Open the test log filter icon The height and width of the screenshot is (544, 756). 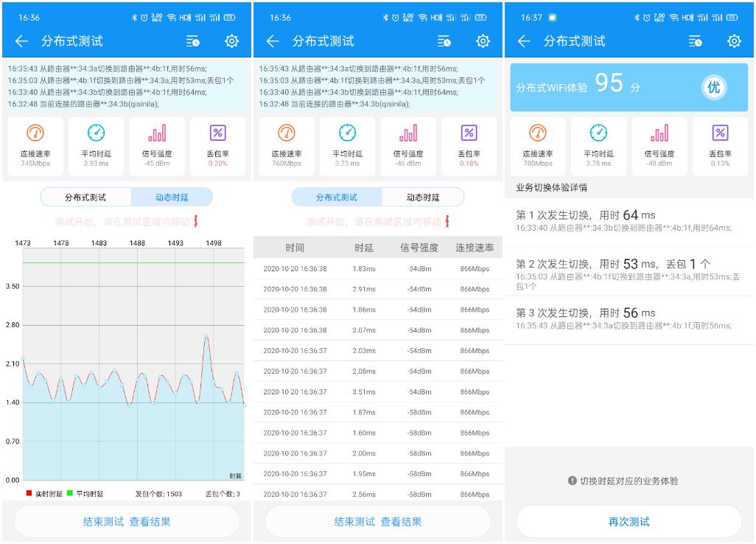pyautogui.click(x=194, y=41)
